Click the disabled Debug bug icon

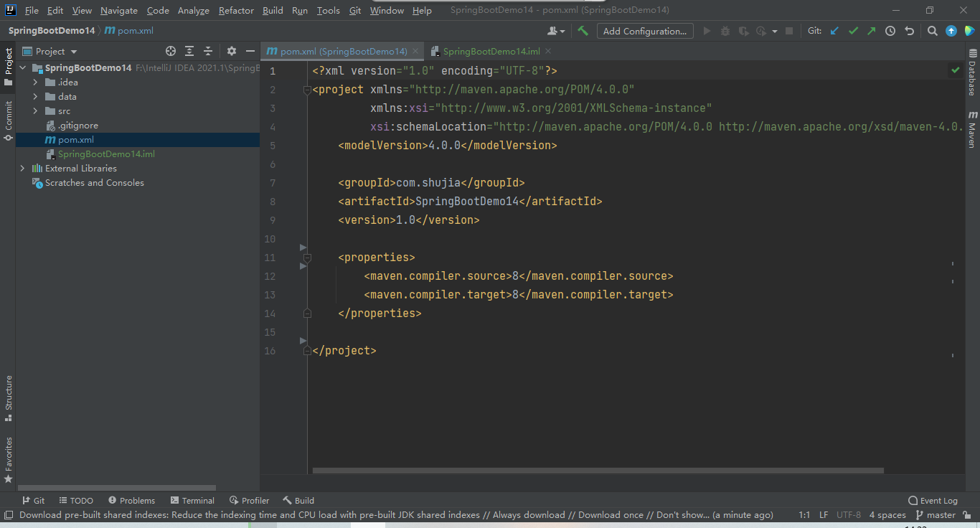pyautogui.click(x=725, y=31)
